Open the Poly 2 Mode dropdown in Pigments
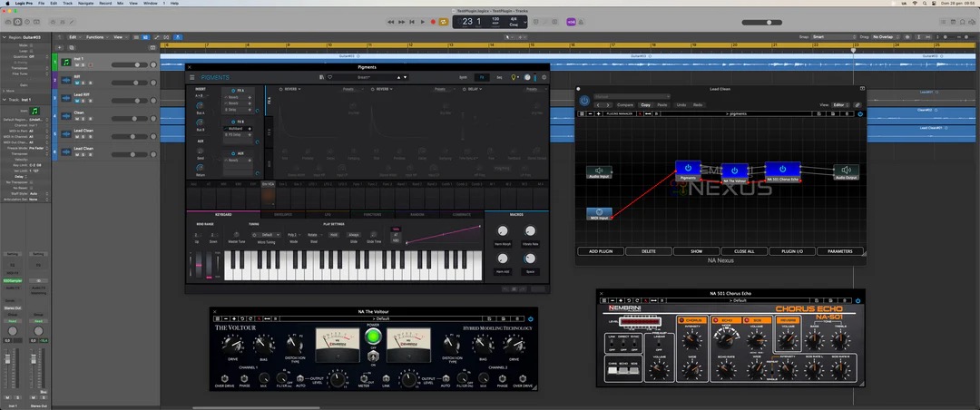This screenshot has height=410, width=980. tap(294, 235)
